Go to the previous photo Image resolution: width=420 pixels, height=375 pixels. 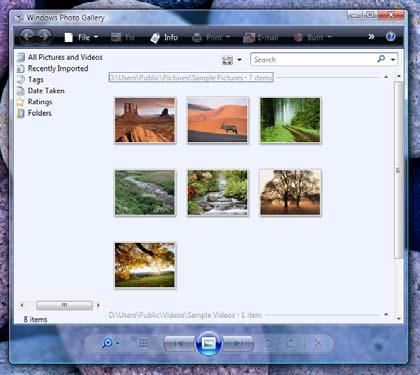point(179,343)
